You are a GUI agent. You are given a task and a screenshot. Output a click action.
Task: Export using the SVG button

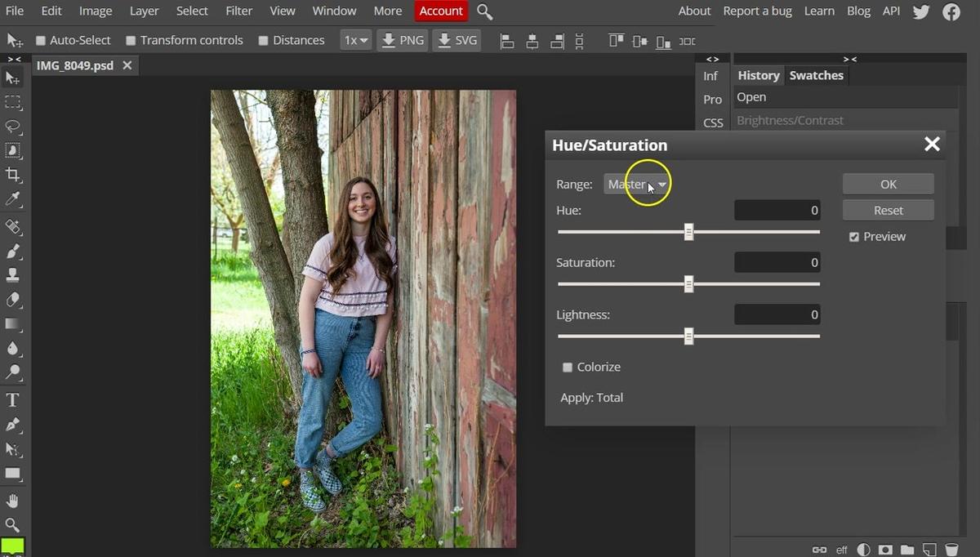[x=457, y=40]
